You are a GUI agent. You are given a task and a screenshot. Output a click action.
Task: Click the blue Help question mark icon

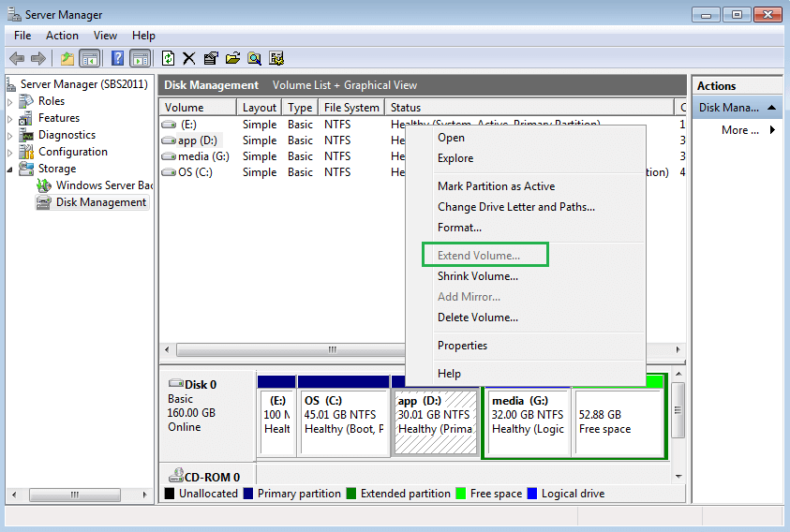point(118,58)
